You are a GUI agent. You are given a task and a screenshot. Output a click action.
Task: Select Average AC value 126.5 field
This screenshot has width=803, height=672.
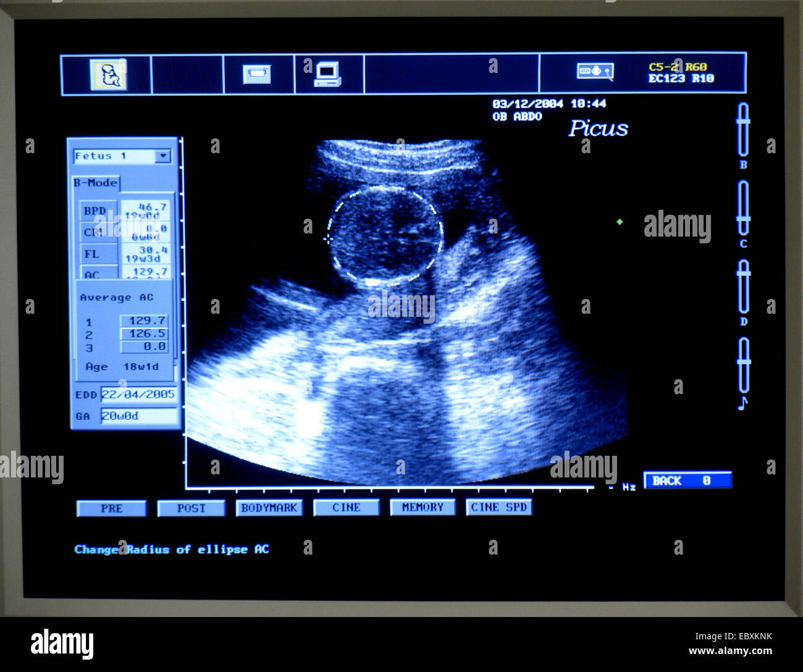click(144, 334)
